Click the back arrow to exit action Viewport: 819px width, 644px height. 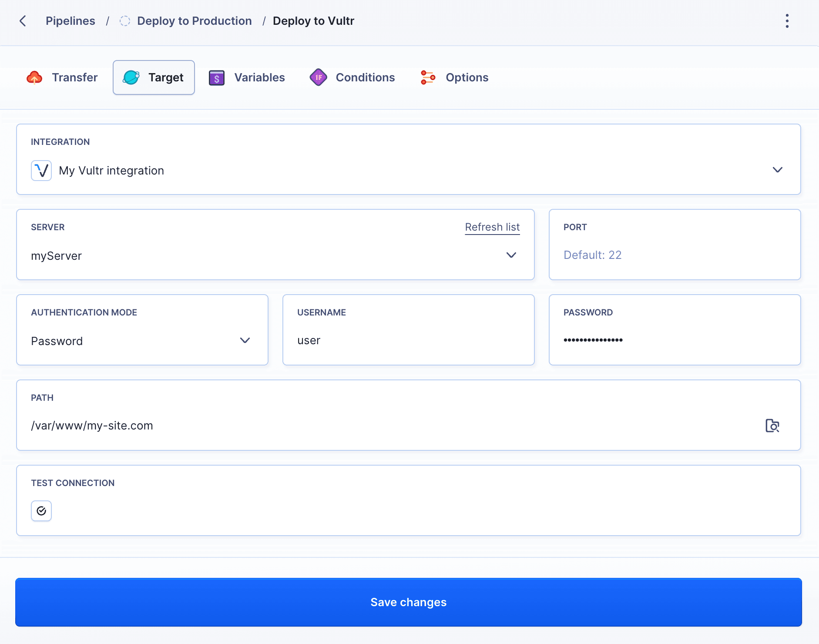23,20
